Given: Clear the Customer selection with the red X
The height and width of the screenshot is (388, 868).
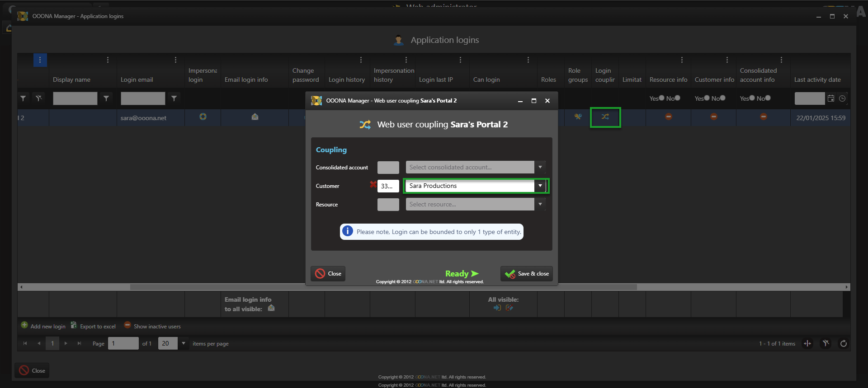Looking at the screenshot, I should click(x=373, y=184).
